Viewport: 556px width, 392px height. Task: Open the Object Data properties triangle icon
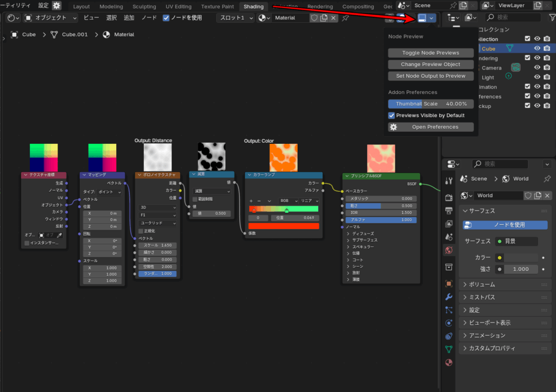pyautogui.click(x=449, y=349)
